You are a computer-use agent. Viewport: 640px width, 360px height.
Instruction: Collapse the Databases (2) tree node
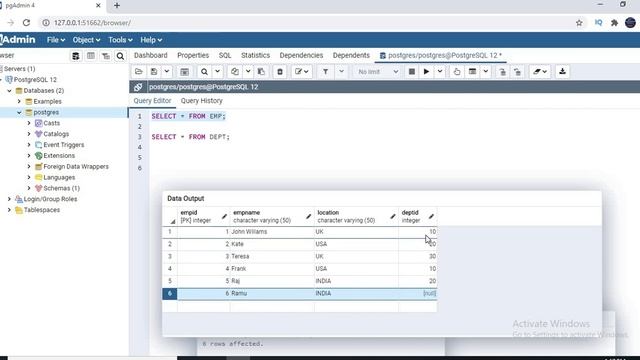click(x=9, y=91)
